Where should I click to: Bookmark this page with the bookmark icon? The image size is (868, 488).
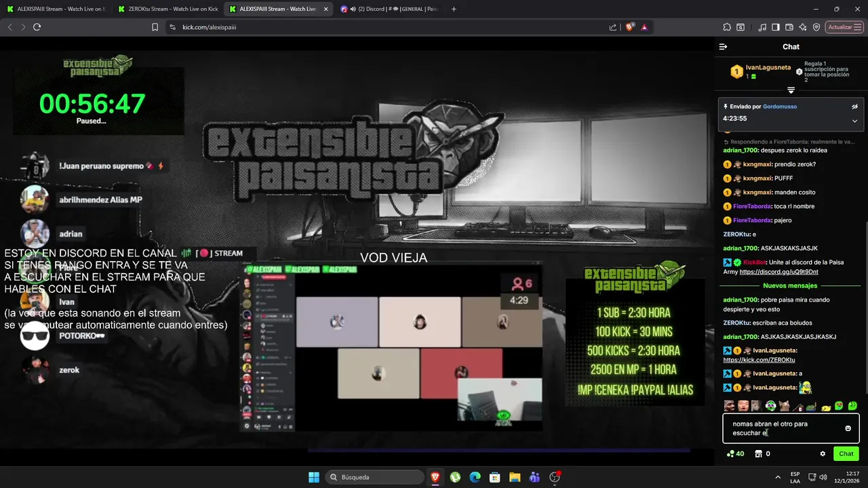[155, 27]
